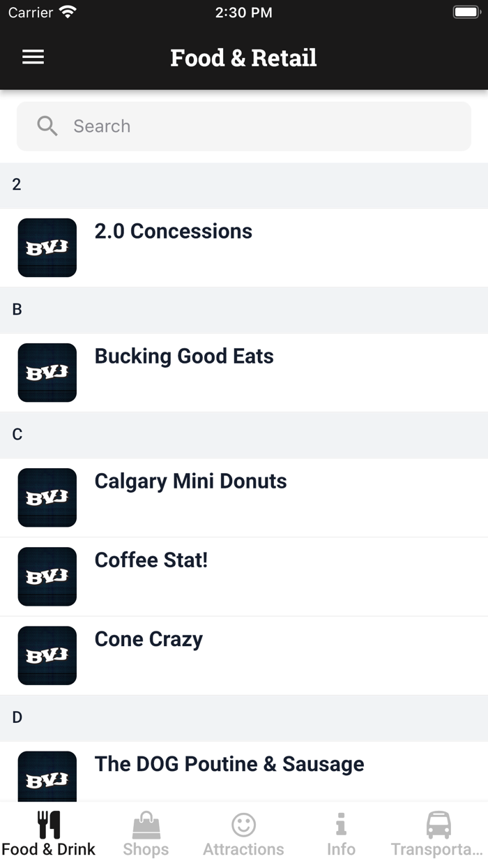This screenshot has height=868, width=488.
Task: Tap the bus Transportation icon
Action: pos(438,823)
